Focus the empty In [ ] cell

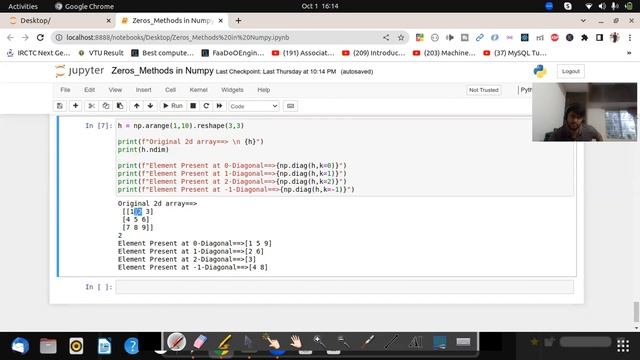[x=344, y=287]
